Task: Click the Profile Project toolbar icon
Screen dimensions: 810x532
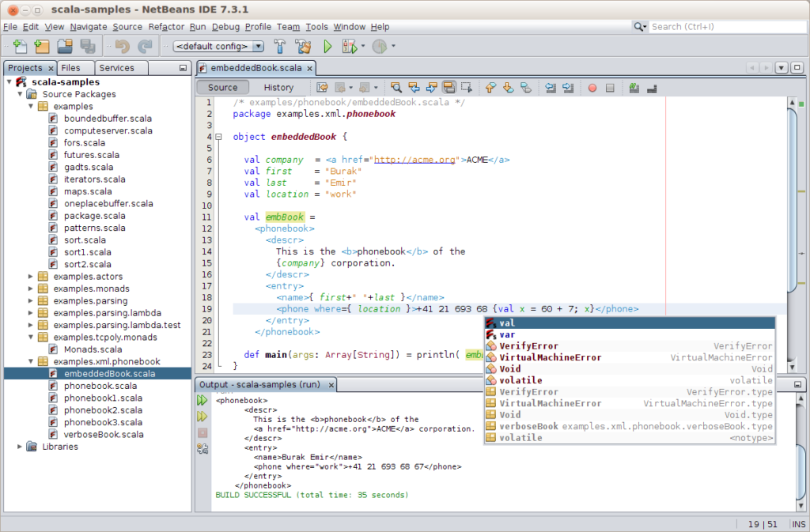Action: (379, 46)
